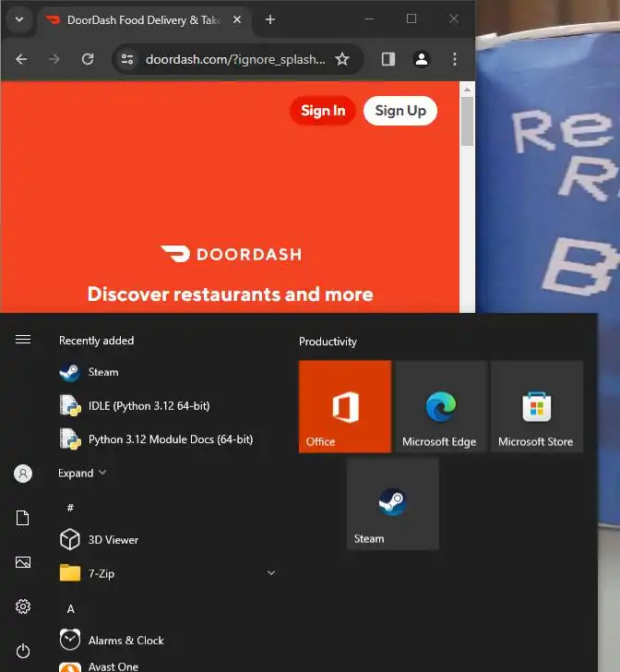The width and height of the screenshot is (620, 672).
Task: Click the Sign In button
Action: click(323, 111)
